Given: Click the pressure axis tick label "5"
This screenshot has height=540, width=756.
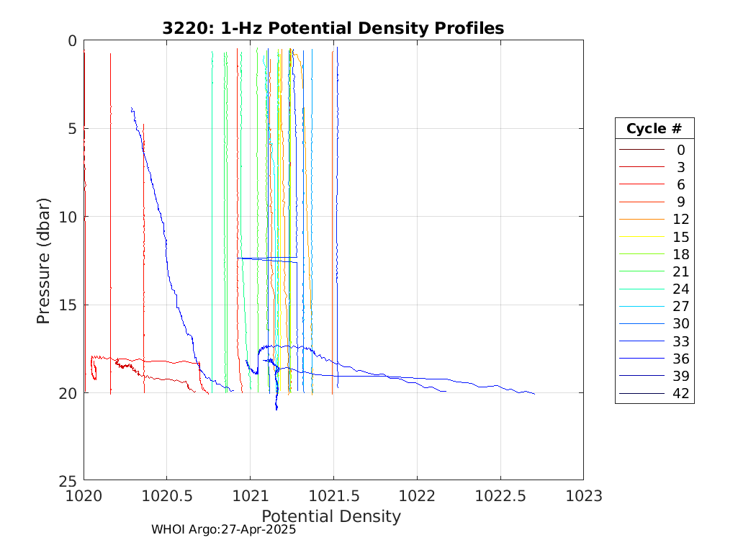Looking at the screenshot, I should pyautogui.click(x=72, y=129).
